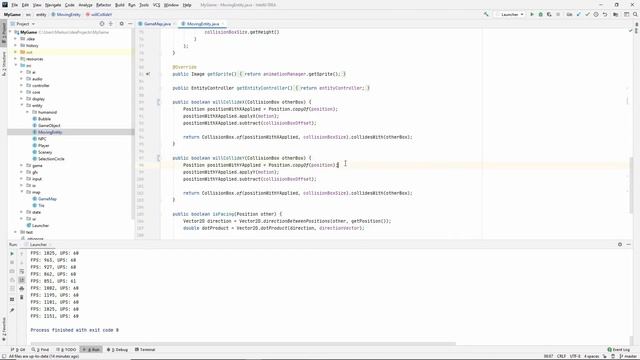Expand the out folder
The height and width of the screenshot is (360, 640).
tap(16, 52)
